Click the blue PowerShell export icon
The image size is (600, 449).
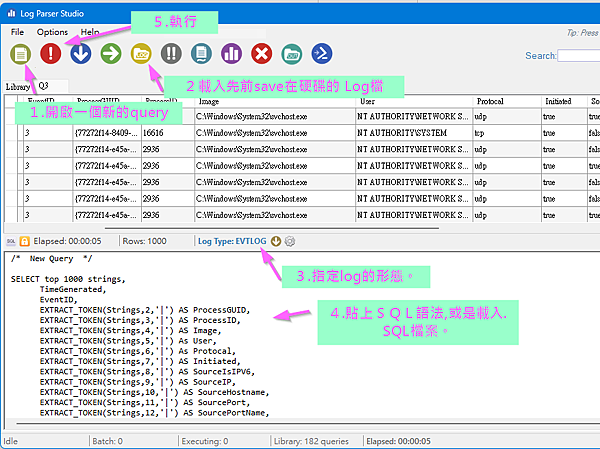point(322,53)
